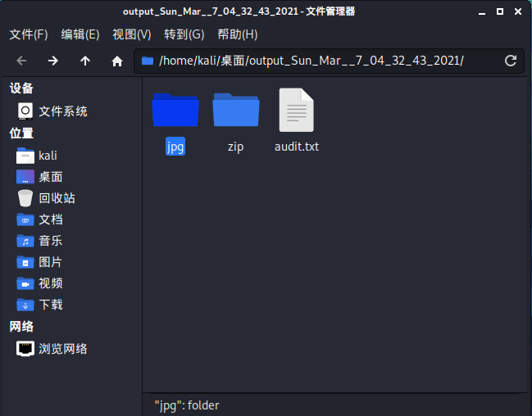Open the 编辑(E) menu

coord(80,34)
